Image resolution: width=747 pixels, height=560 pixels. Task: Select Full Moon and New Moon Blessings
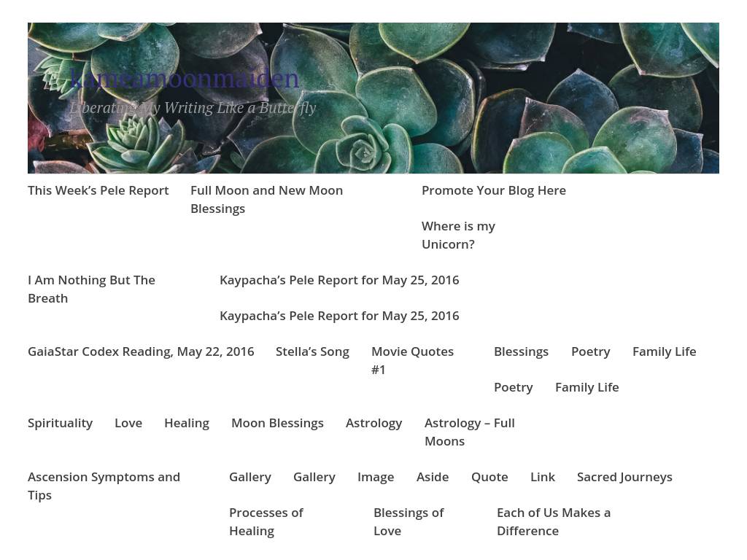[x=267, y=200]
